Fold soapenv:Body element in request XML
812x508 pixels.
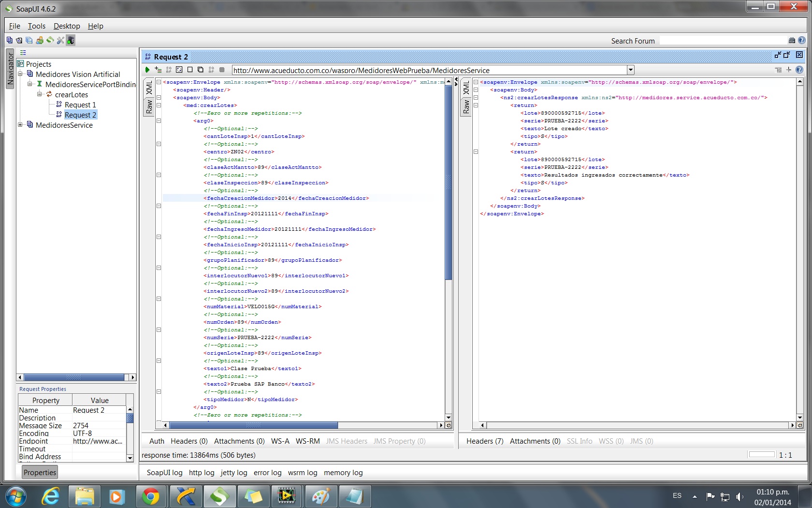click(x=159, y=98)
